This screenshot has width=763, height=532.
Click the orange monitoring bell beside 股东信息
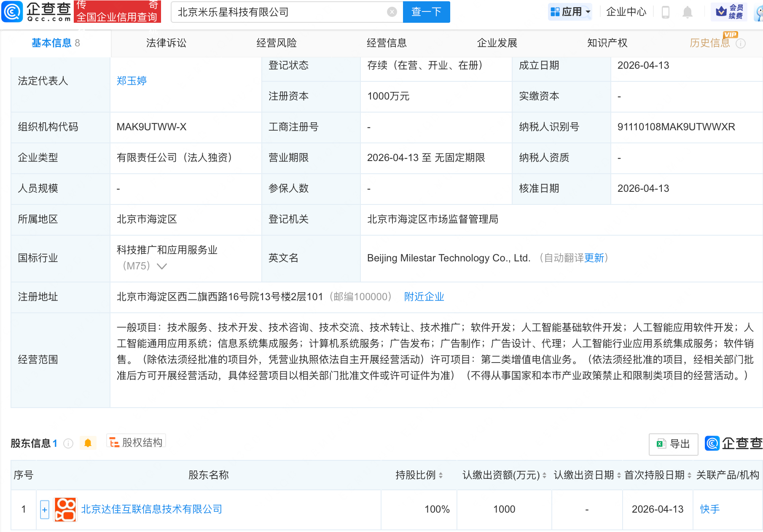coord(88,443)
